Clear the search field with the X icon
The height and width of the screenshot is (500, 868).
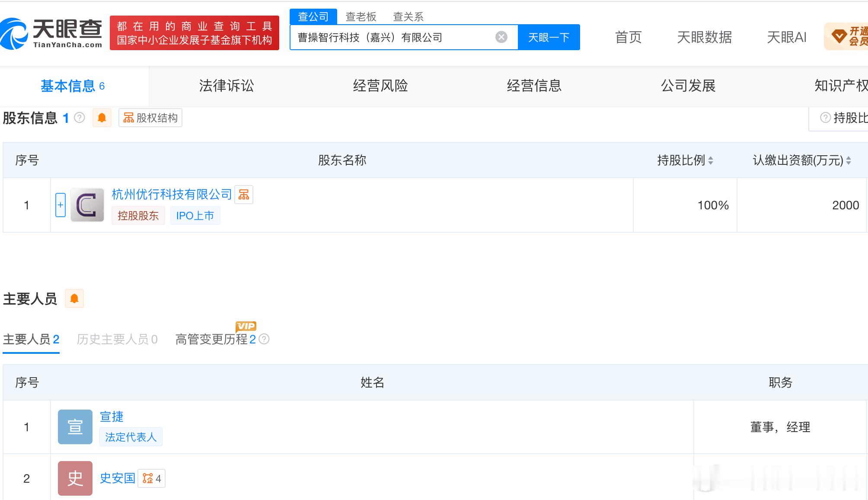pos(501,37)
